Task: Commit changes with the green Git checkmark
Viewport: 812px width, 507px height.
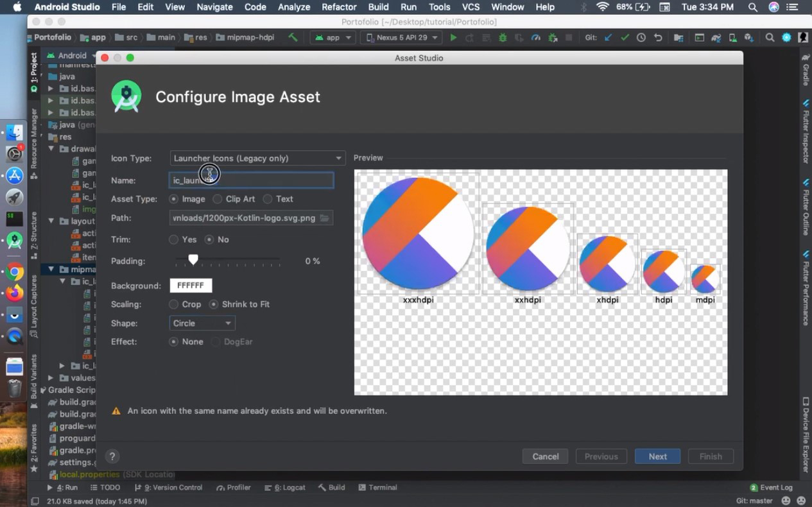Action: pos(625,37)
